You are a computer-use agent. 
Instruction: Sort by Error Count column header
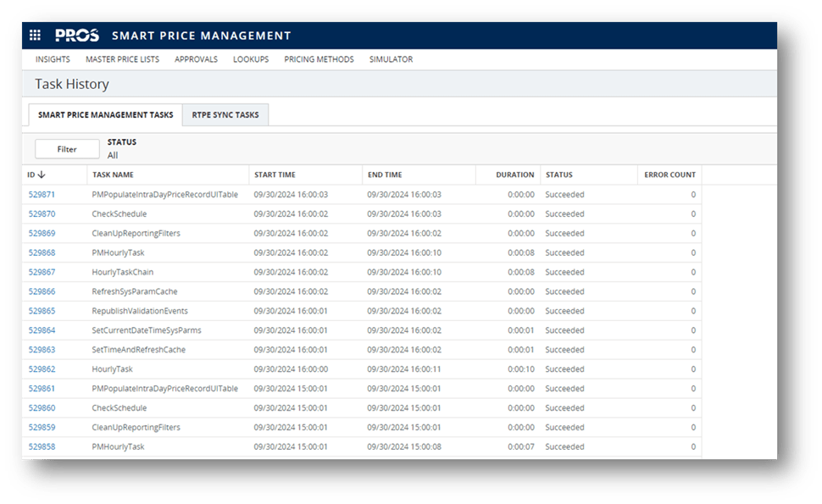669,174
